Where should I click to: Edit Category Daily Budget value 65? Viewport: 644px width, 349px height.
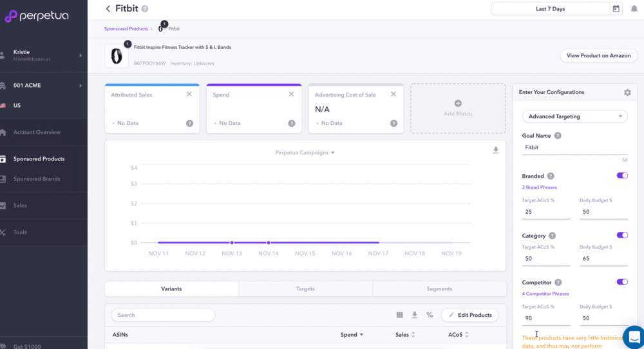click(603, 259)
